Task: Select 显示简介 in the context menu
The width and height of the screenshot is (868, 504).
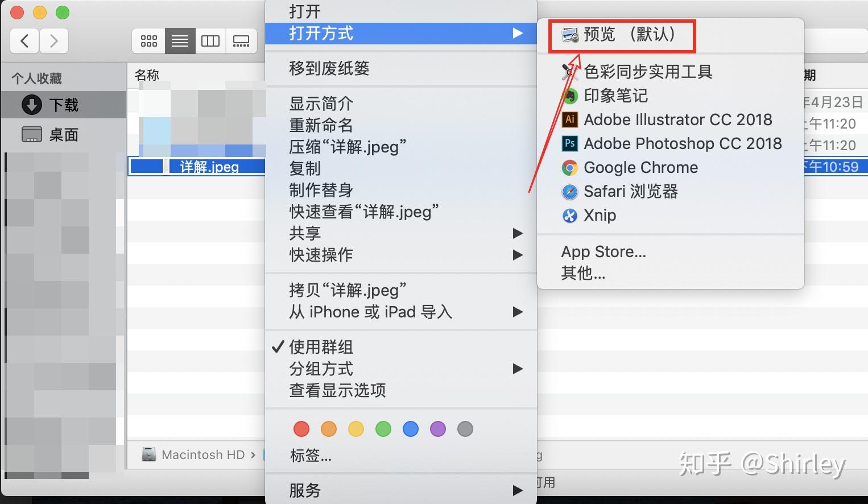Action: pos(401,104)
